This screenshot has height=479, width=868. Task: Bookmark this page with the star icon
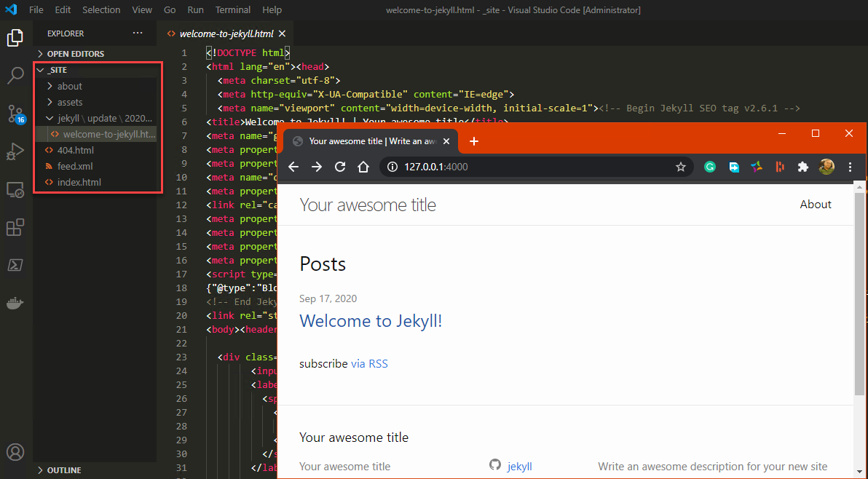click(x=681, y=167)
